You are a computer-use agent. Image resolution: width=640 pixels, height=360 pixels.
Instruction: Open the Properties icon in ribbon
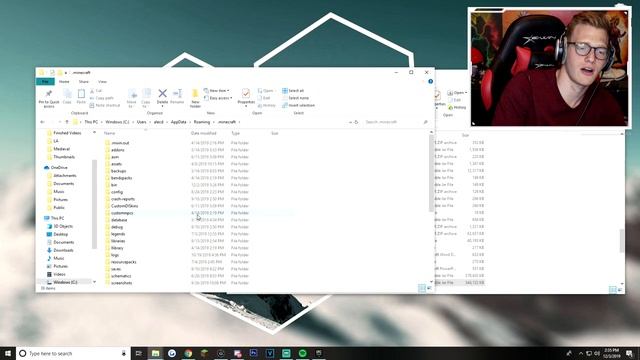click(x=246, y=93)
